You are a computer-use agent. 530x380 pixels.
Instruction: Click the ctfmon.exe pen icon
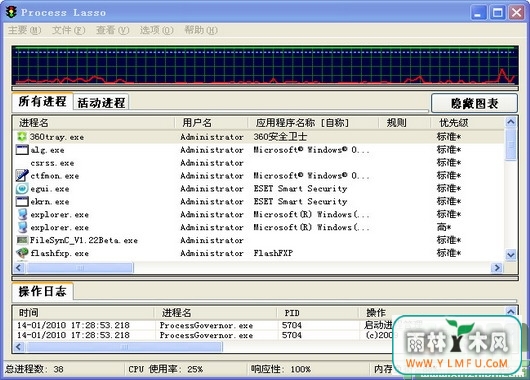tap(22, 175)
